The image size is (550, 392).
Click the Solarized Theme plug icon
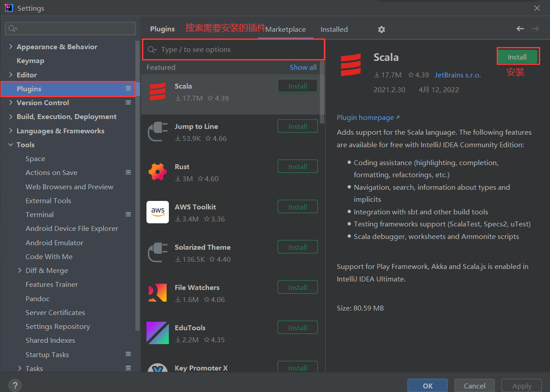158,252
